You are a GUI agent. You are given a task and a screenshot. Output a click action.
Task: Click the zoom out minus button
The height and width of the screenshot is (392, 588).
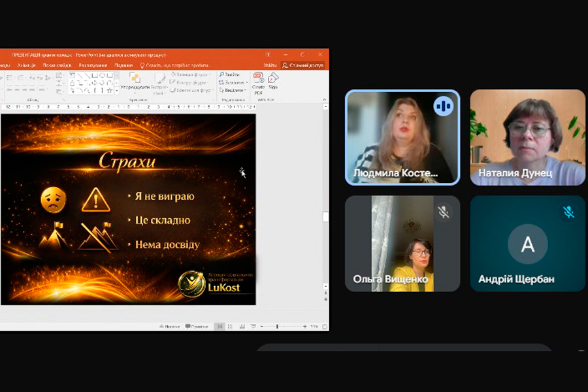(x=262, y=327)
